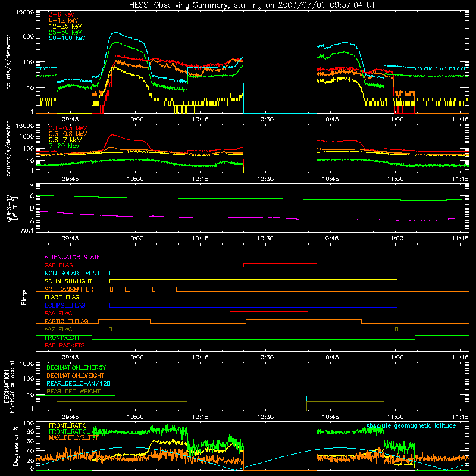
Task: Click '11:00' time tick under the Flags plot
Action: 395,358
